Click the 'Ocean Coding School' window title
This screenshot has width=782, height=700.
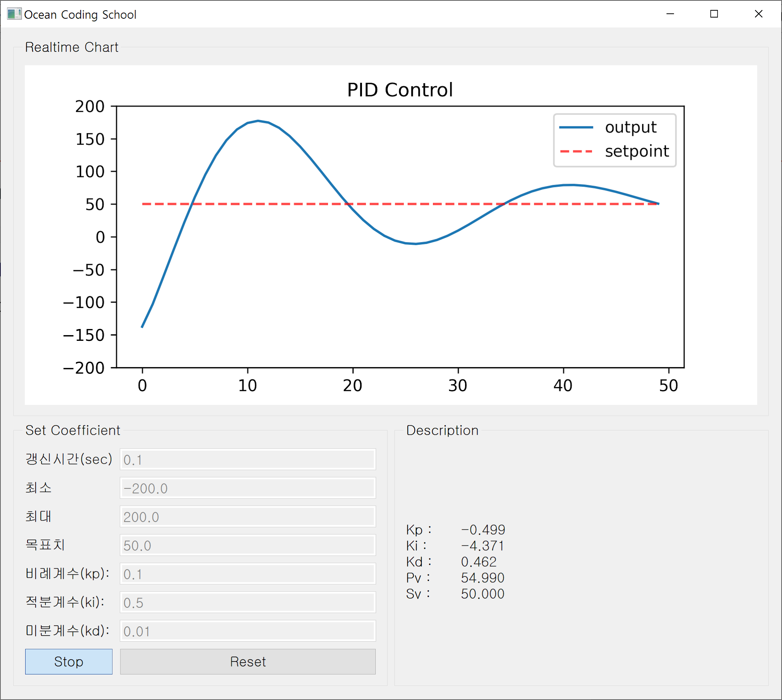point(80,15)
